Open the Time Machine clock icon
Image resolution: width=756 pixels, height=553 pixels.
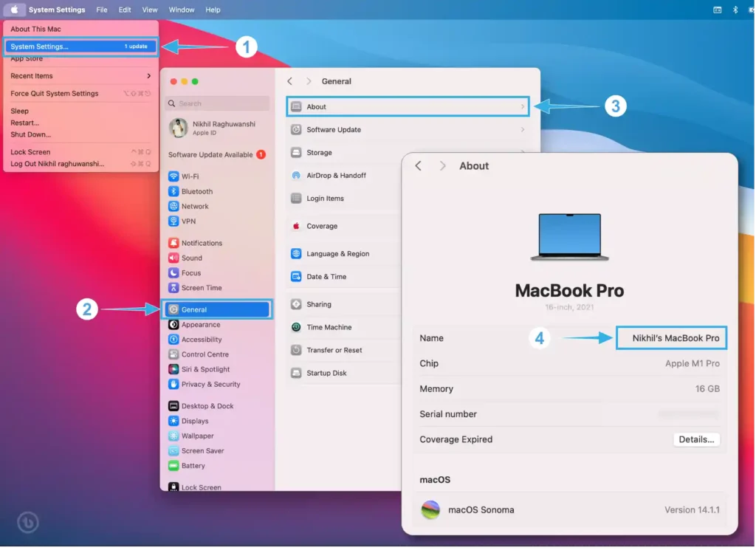coord(296,327)
